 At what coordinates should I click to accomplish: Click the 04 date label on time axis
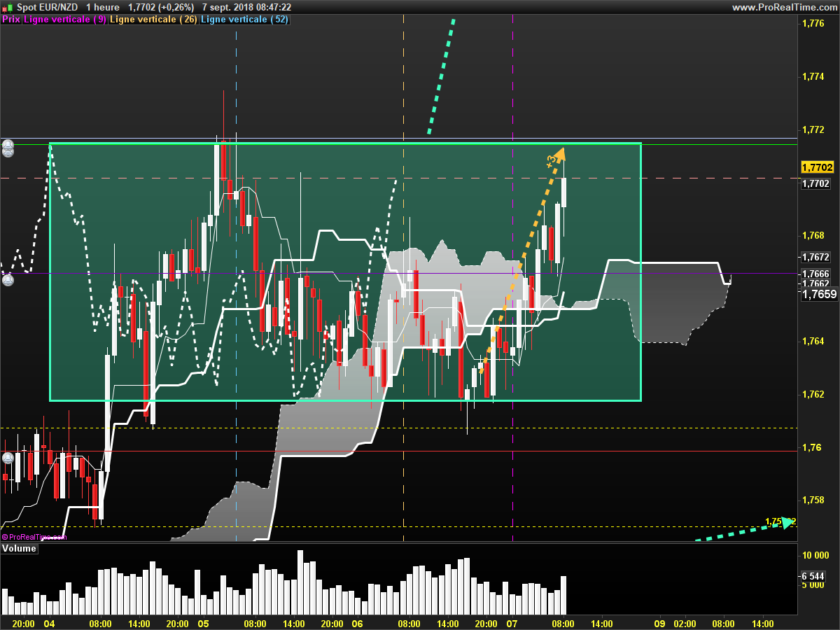coord(50,624)
